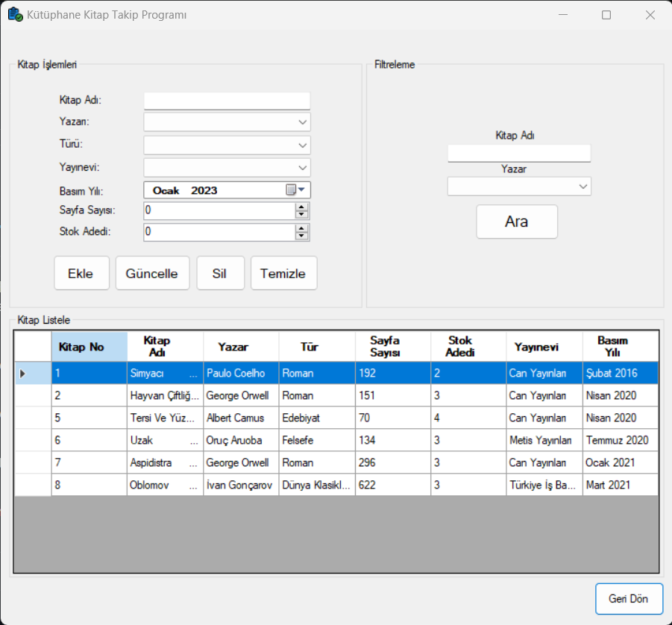Sort by Sayfa Sayısı column header
The height and width of the screenshot is (625, 672).
click(x=393, y=346)
